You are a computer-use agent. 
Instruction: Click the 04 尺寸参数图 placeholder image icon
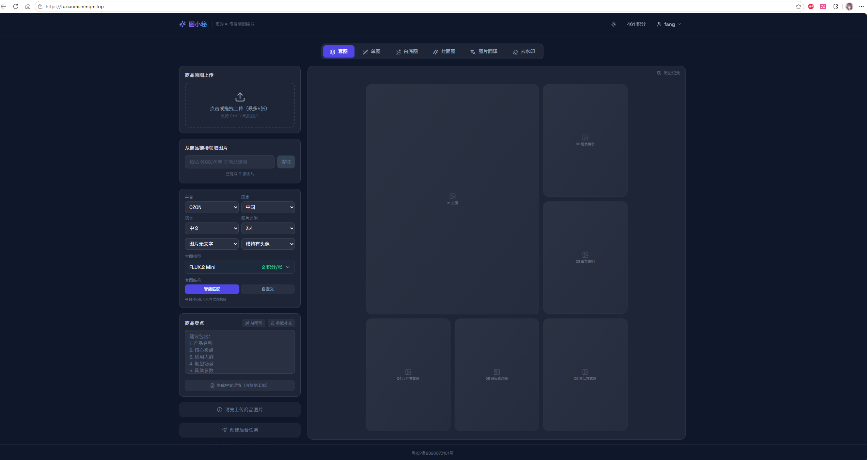pos(408,372)
